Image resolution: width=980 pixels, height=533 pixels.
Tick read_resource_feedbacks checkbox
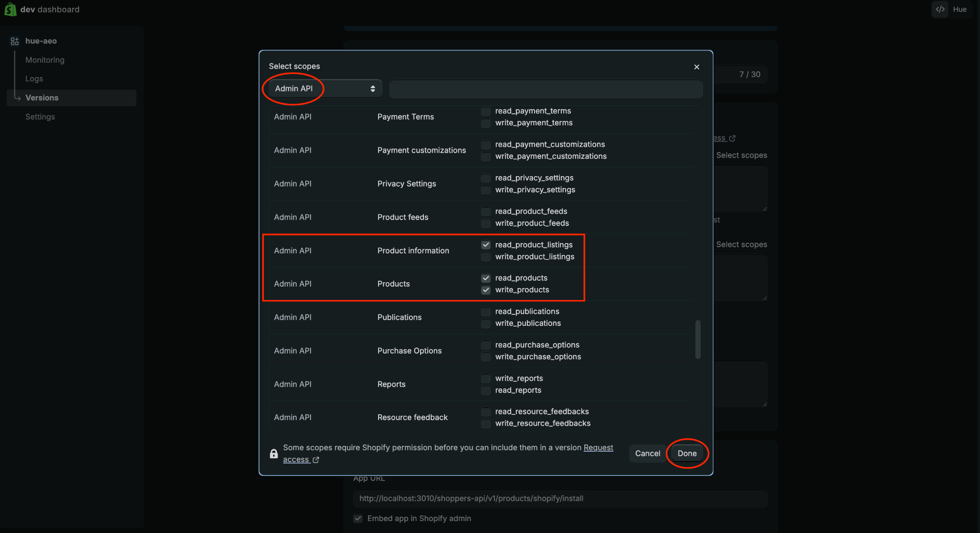pyautogui.click(x=486, y=411)
